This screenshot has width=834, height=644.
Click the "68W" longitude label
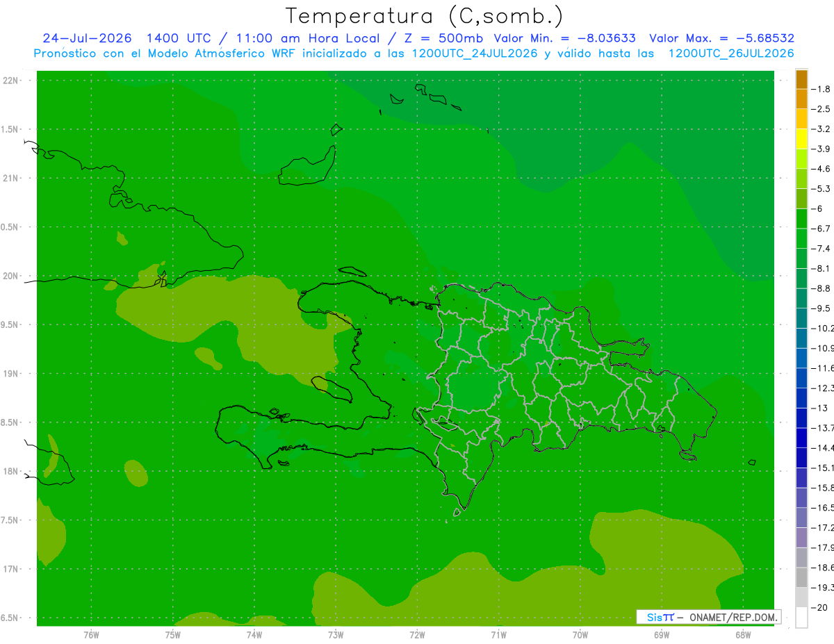pos(743,635)
